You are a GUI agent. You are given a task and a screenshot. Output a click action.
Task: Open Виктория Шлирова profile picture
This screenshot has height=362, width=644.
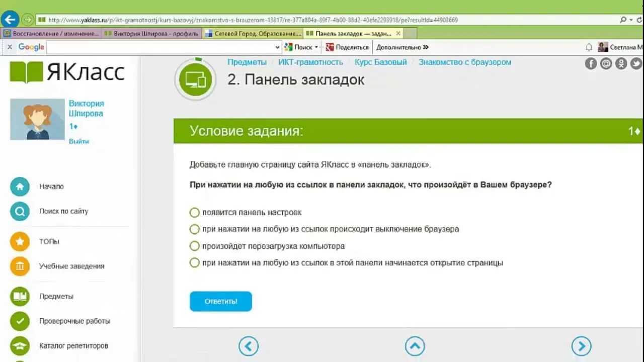[x=37, y=119]
